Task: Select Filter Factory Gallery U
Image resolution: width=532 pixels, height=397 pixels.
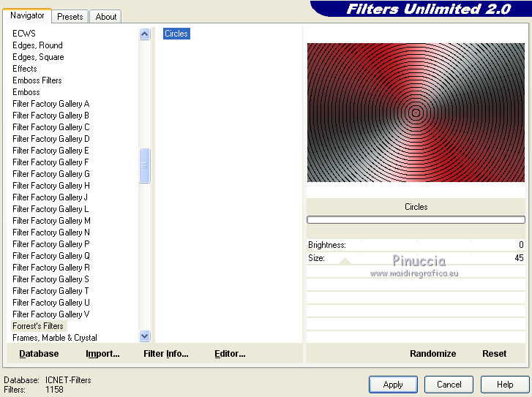Action: tap(51, 303)
